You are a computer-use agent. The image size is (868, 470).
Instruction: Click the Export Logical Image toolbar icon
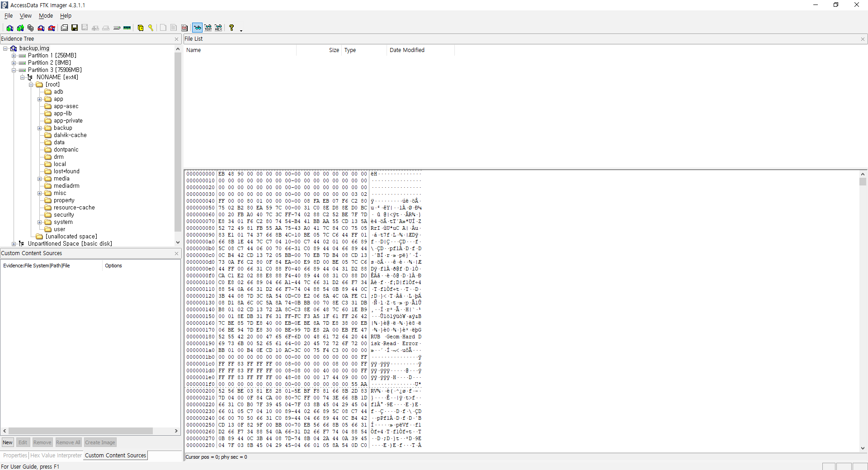tap(85, 28)
